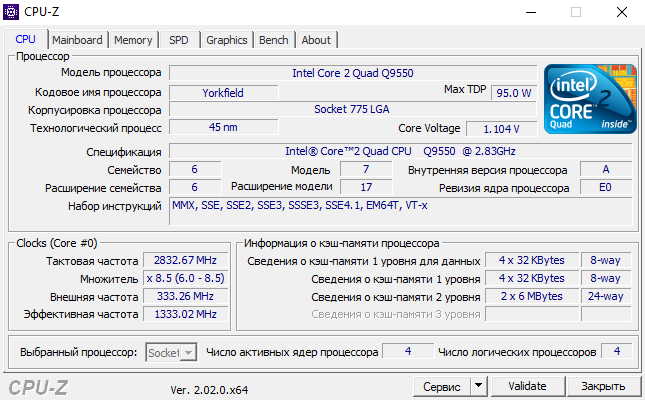Click the Validate button
Screen dimensions: 645x400
(527, 386)
